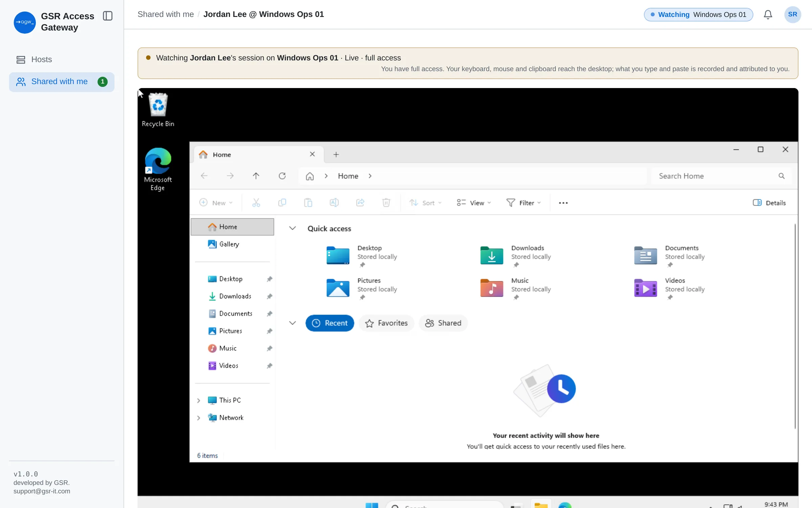This screenshot has height=508, width=812.
Task: Click the Explorer vertical scrollbar
Action: click(x=795, y=326)
